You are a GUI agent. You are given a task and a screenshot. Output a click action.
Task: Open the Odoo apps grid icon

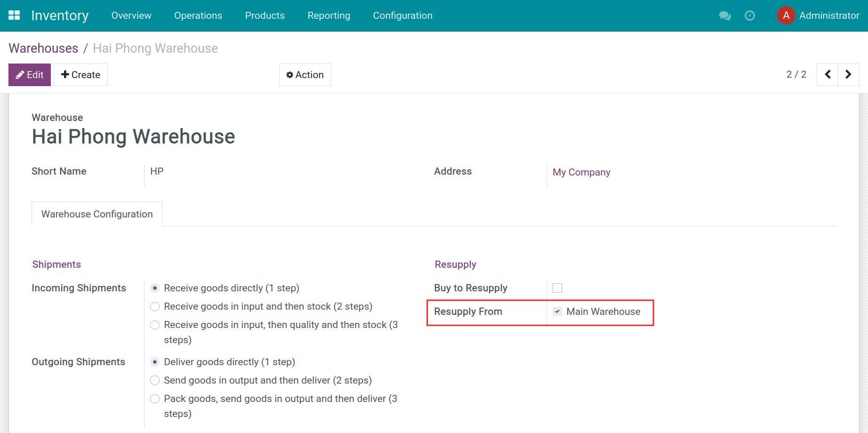[14, 15]
